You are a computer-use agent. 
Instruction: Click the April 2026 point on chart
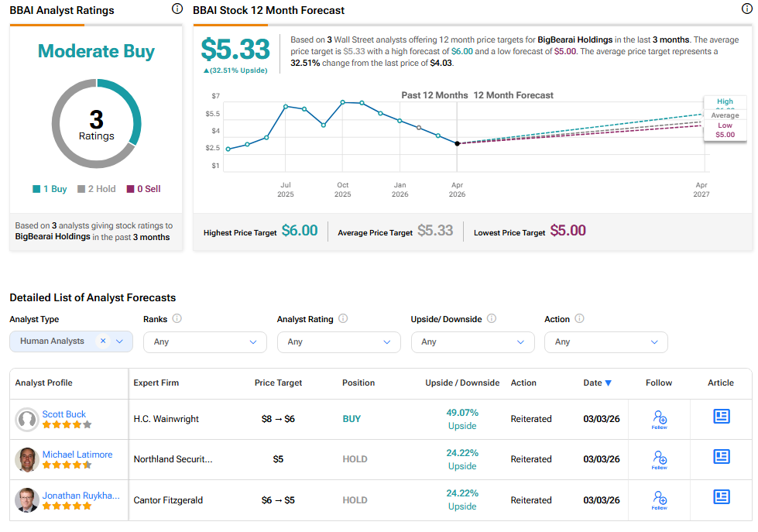tap(457, 143)
